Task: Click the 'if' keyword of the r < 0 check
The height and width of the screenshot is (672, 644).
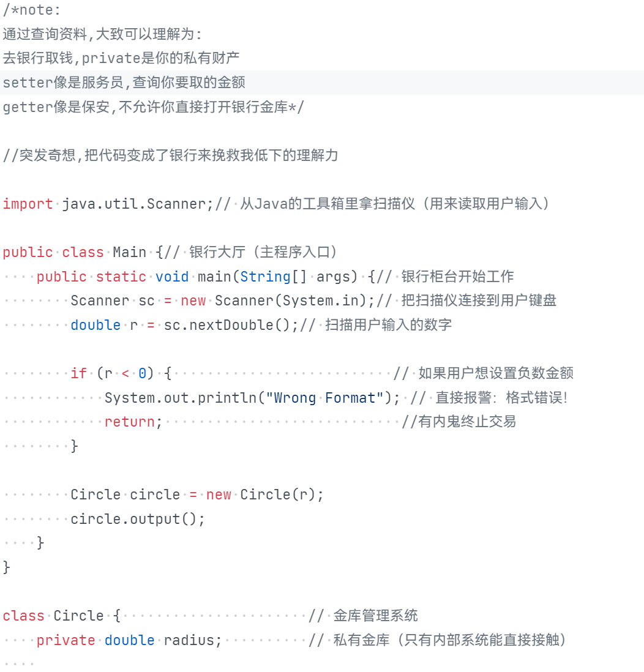Action: click(x=79, y=373)
